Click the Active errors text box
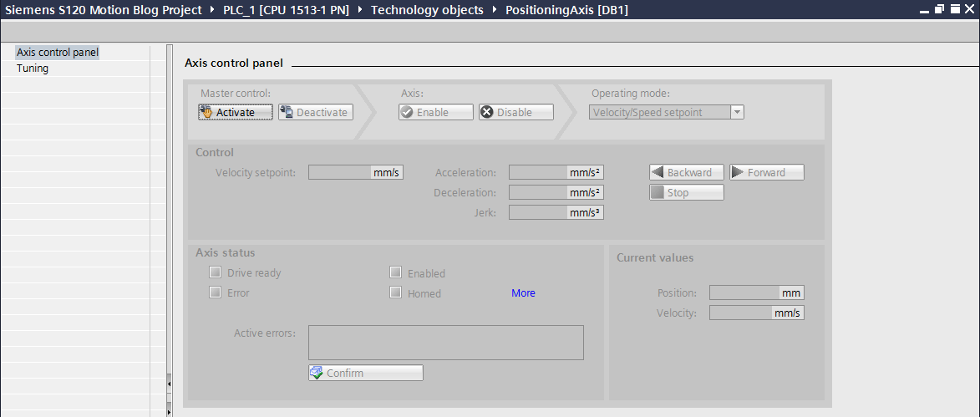Viewport: 980px width, 417px height. click(x=446, y=343)
